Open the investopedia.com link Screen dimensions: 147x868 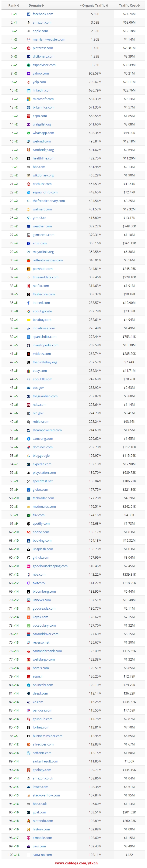click(x=45, y=345)
